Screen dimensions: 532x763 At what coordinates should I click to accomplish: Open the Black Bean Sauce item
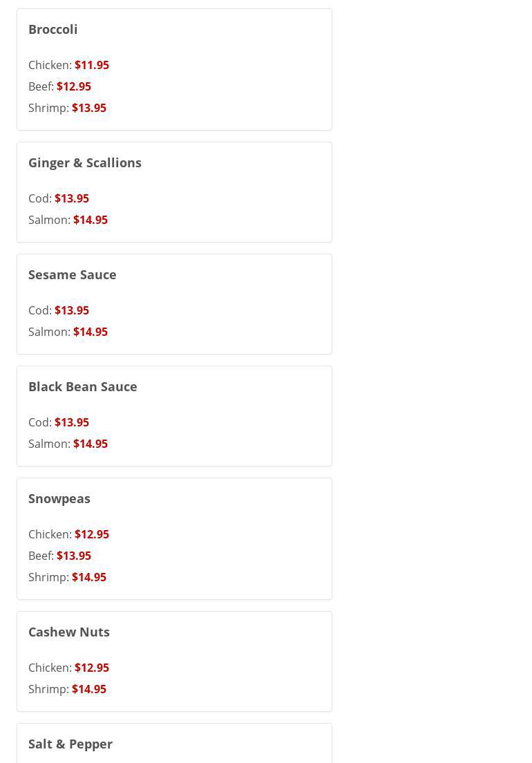coord(83,386)
